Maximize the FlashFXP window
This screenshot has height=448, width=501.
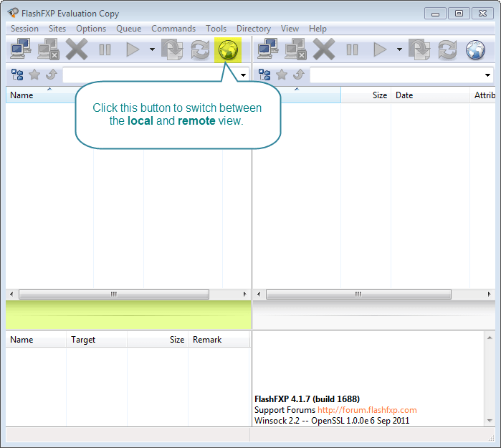coord(459,14)
